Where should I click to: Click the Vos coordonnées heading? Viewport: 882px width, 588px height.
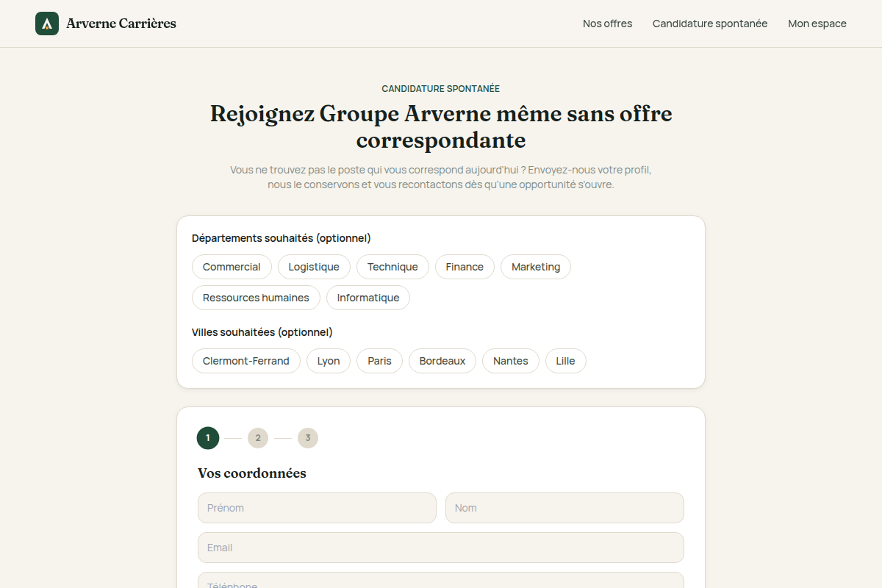coord(252,473)
